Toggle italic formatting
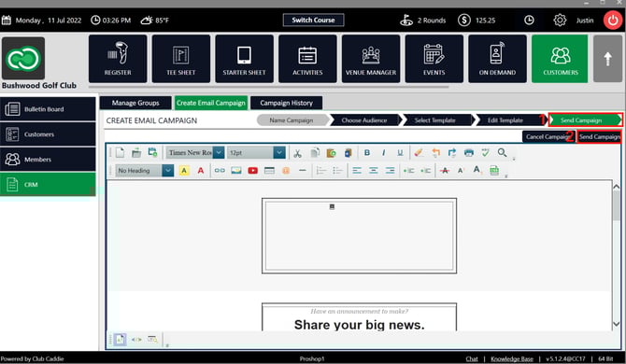 (383, 152)
